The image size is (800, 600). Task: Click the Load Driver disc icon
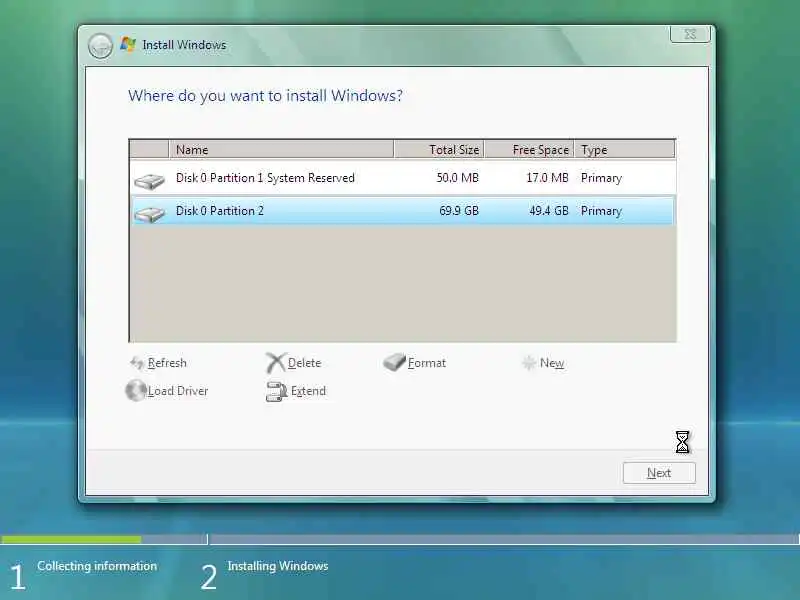point(136,390)
